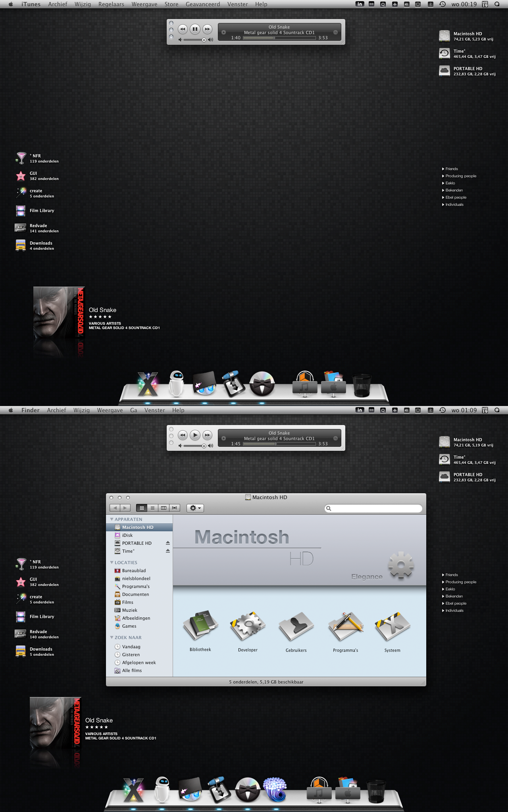This screenshot has height=812, width=508.
Task: Show the Afgelopen week saved search
Action: tap(139, 663)
